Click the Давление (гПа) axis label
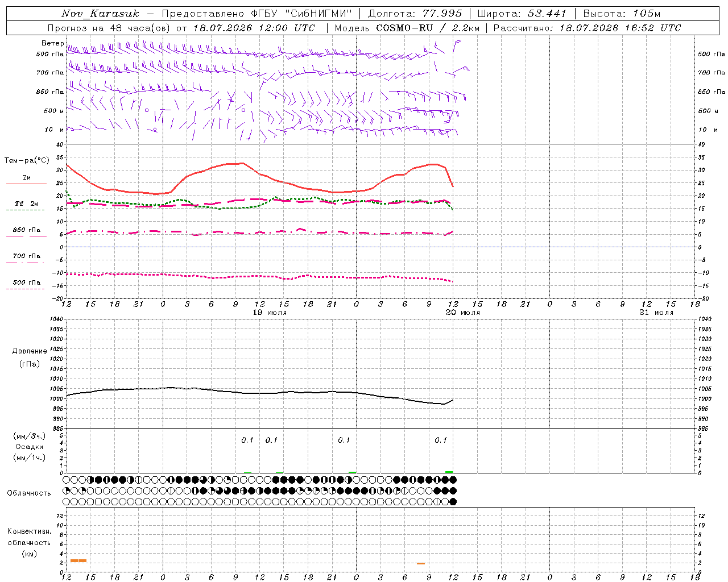This screenshot has width=728, height=582. [30, 357]
